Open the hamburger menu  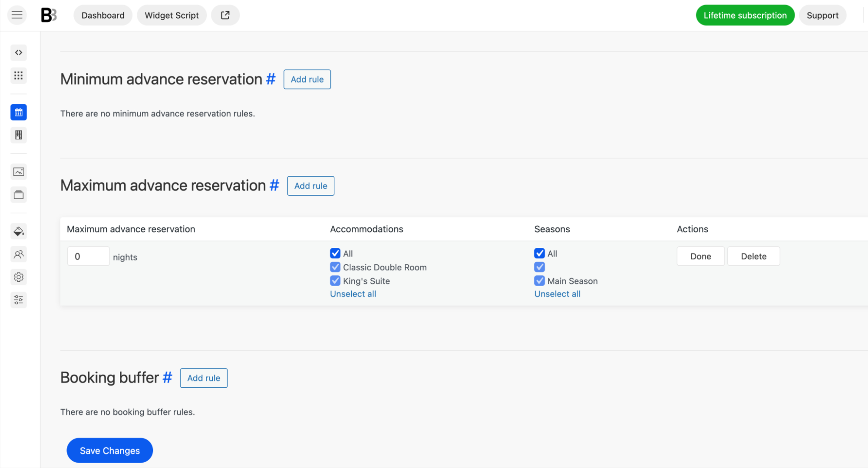[17, 15]
